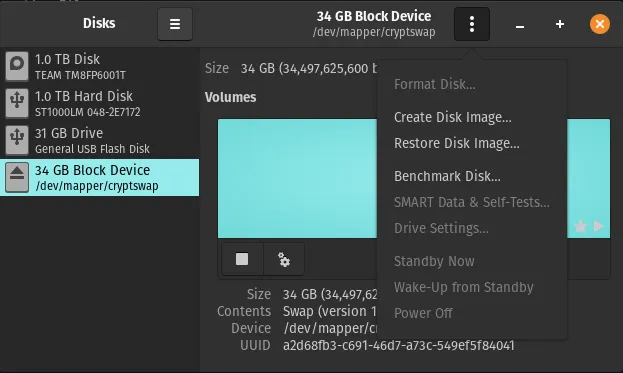Open Benchmark Disk... from the menu
Image resolution: width=623 pixels, height=373 pixels.
(x=447, y=176)
